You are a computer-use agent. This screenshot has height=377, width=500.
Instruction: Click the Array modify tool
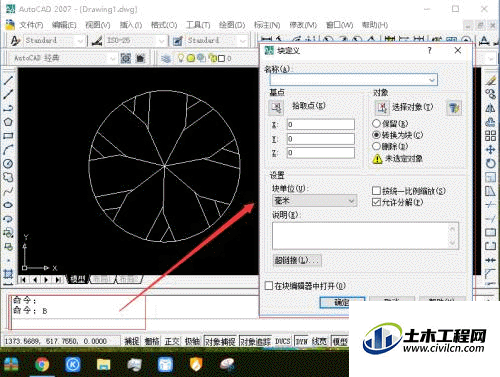(x=490, y=136)
